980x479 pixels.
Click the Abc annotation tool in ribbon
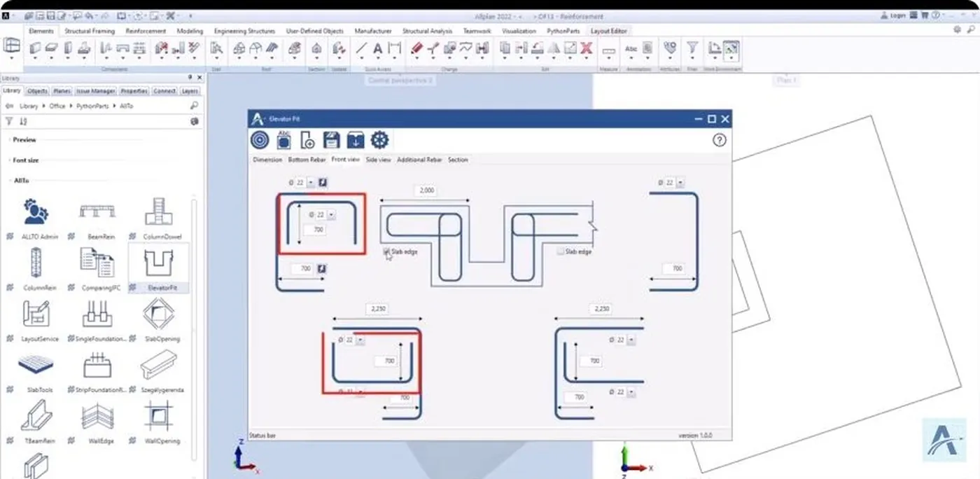click(x=631, y=48)
